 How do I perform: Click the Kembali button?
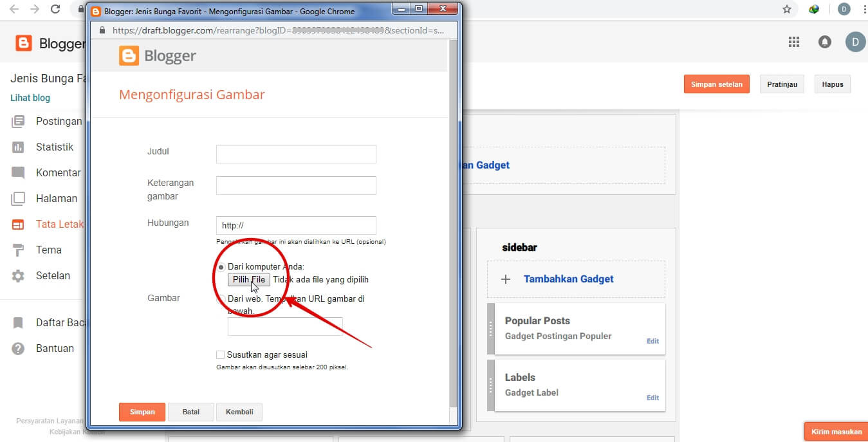(x=239, y=412)
